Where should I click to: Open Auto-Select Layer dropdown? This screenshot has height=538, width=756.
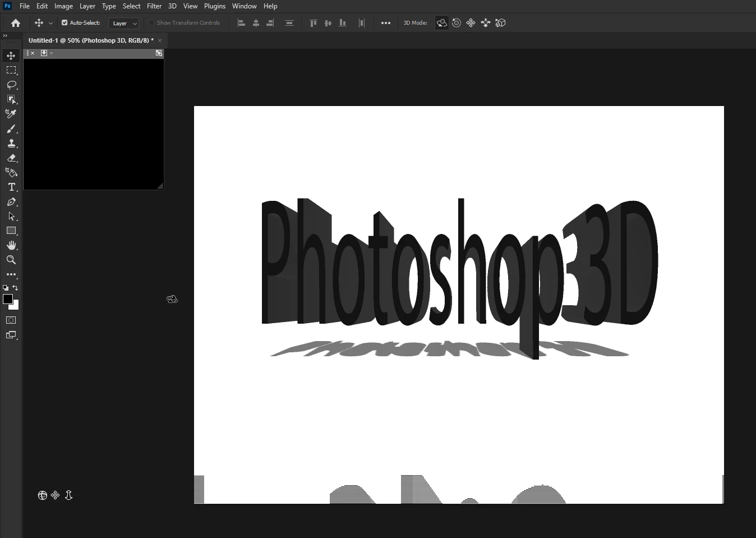(123, 23)
